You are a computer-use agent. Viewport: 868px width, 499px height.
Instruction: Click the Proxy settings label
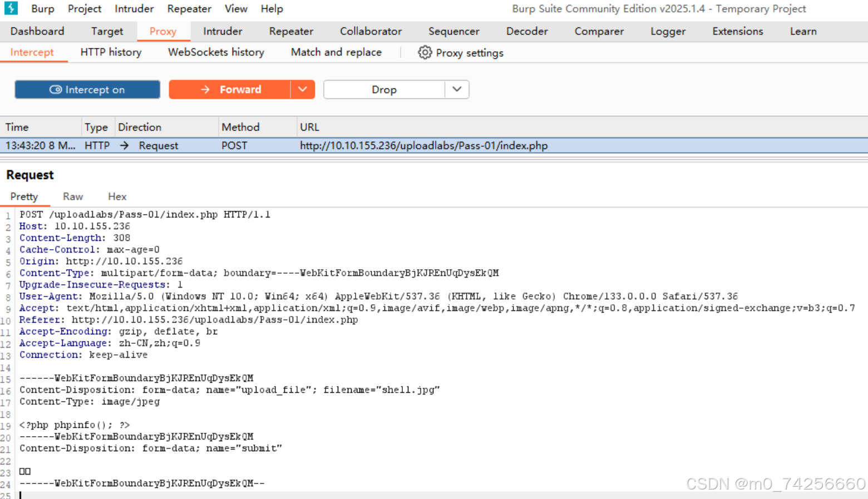tap(470, 53)
